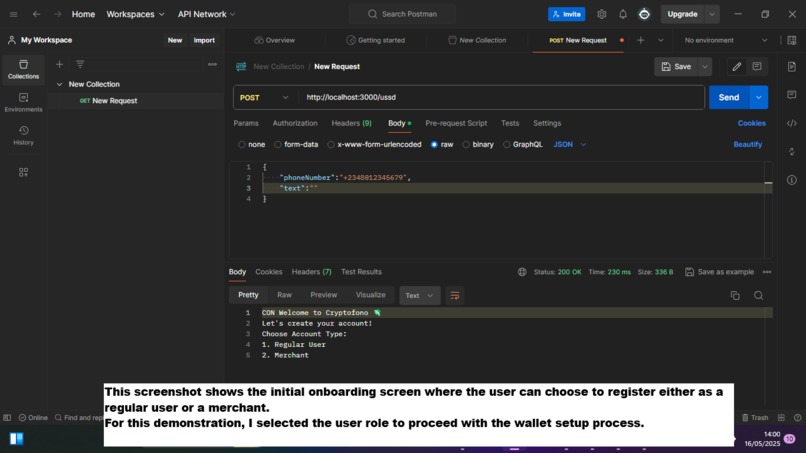Image resolution: width=806 pixels, height=453 pixels.
Task: Open the API Network dropdown
Action: tap(206, 14)
